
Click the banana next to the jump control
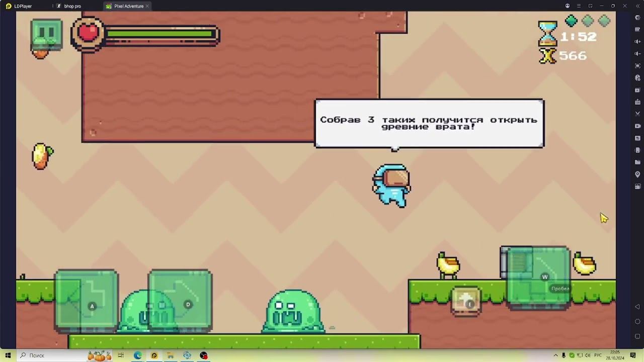click(584, 263)
